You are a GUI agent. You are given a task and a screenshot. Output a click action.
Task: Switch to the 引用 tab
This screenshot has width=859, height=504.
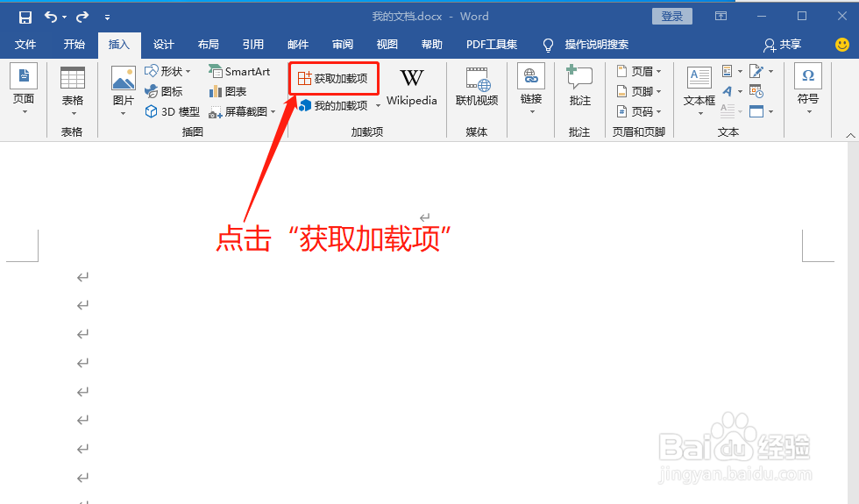coord(253,45)
